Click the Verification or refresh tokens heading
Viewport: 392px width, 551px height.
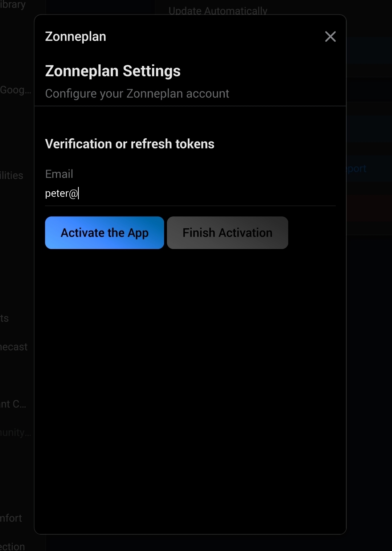tap(130, 144)
